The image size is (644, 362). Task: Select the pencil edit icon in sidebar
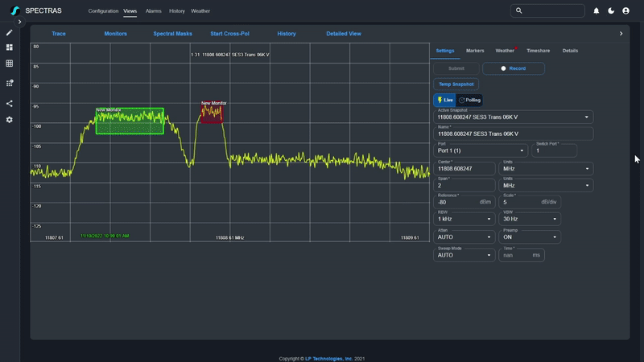tap(9, 33)
